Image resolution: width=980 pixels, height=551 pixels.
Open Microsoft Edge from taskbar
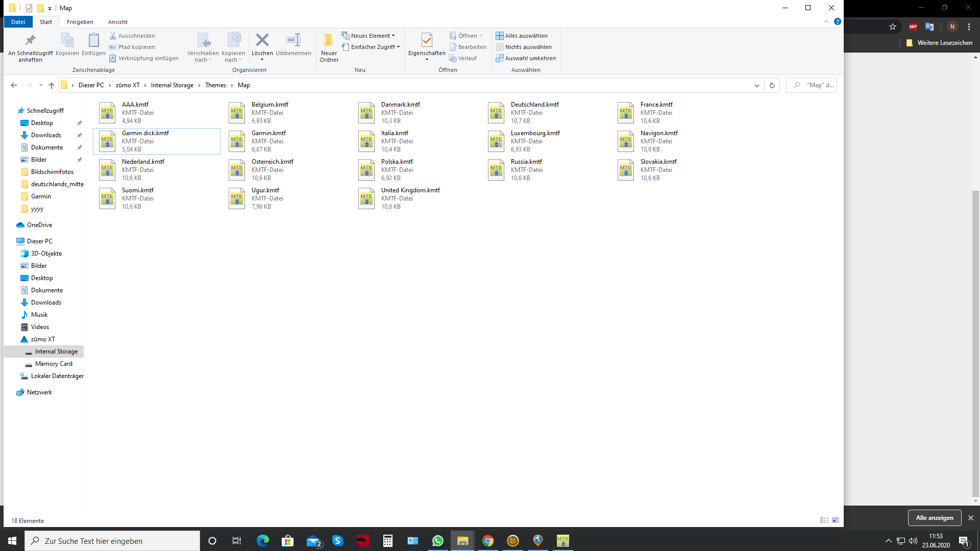pos(262,541)
